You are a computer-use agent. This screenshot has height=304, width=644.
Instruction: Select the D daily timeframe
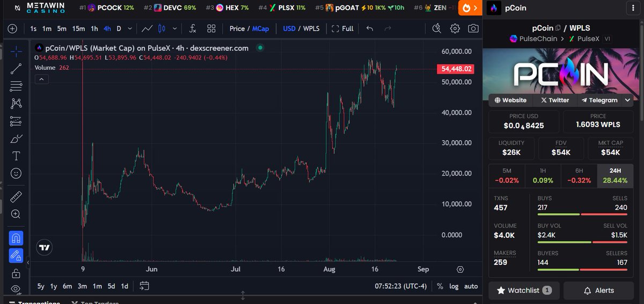119,28
